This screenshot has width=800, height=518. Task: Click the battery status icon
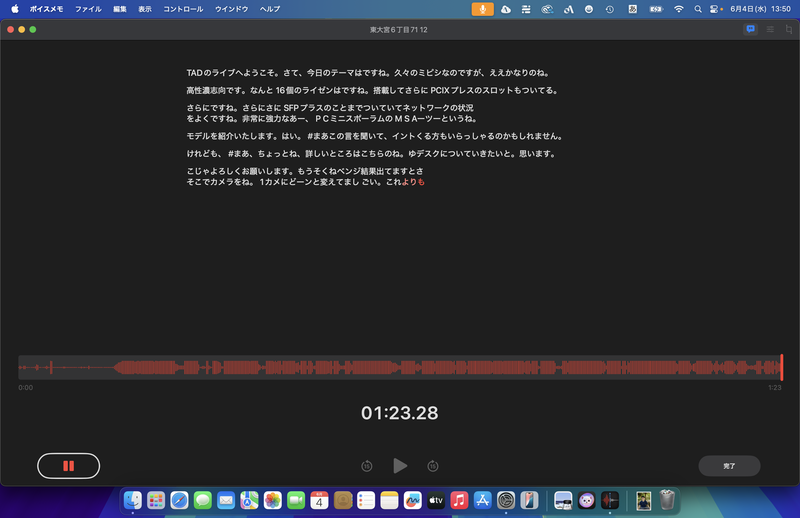pos(656,9)
